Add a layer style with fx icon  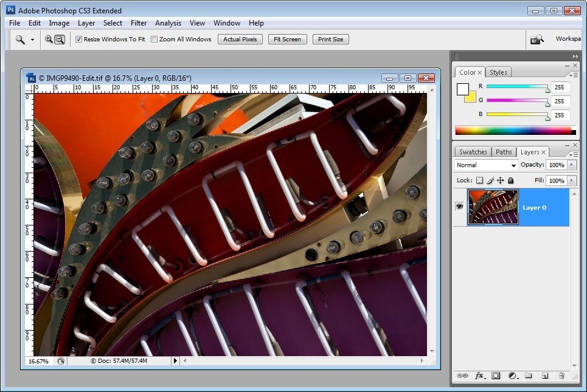coord(480,376)
